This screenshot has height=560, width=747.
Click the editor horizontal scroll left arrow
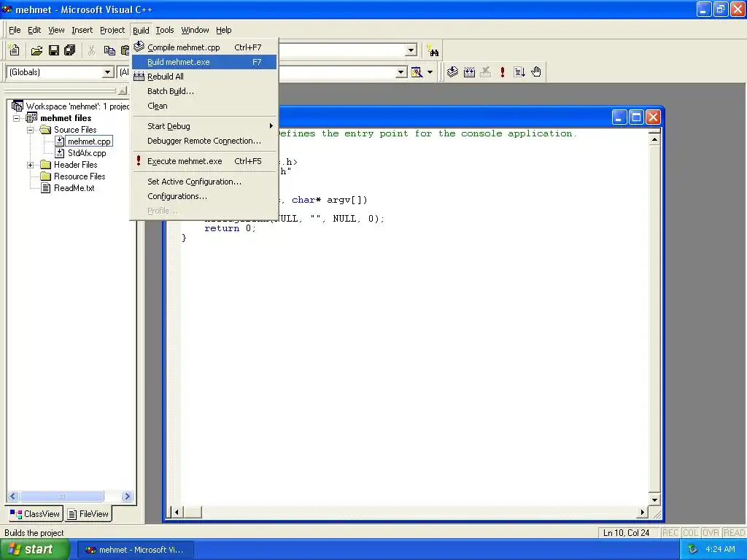point(177,513)
